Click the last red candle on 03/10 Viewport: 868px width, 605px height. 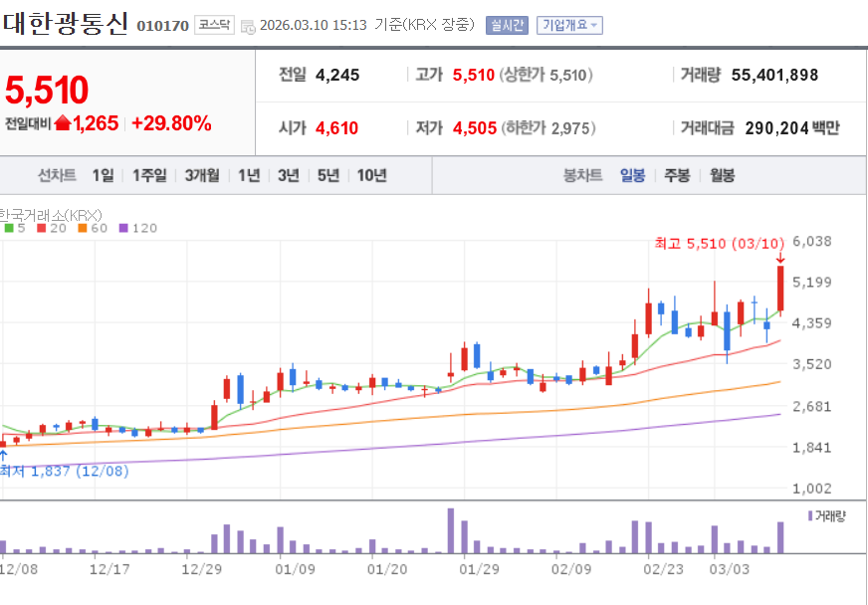[x=780, y=289]
